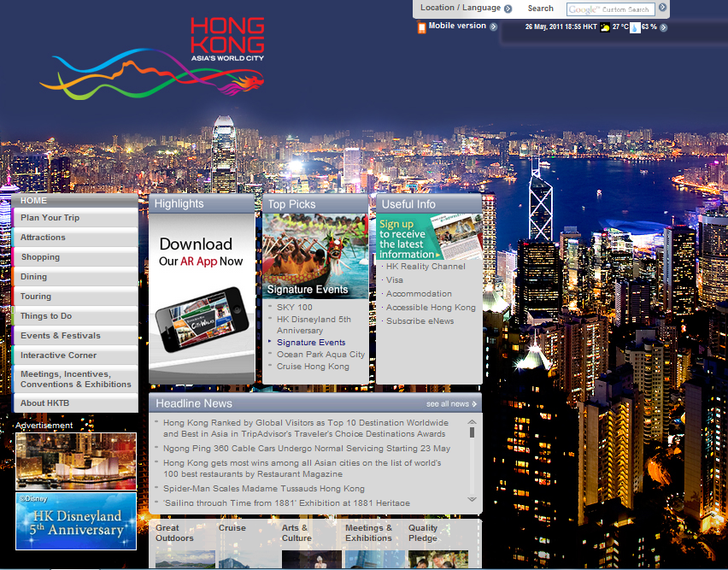Select HOME in the side menu

click(x=74, y=201)
